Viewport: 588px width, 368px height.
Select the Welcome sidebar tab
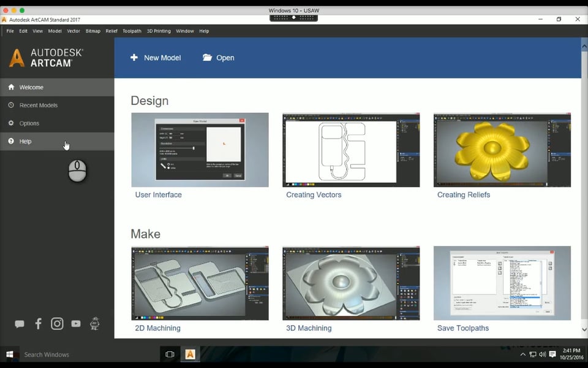tap(57, 87)
